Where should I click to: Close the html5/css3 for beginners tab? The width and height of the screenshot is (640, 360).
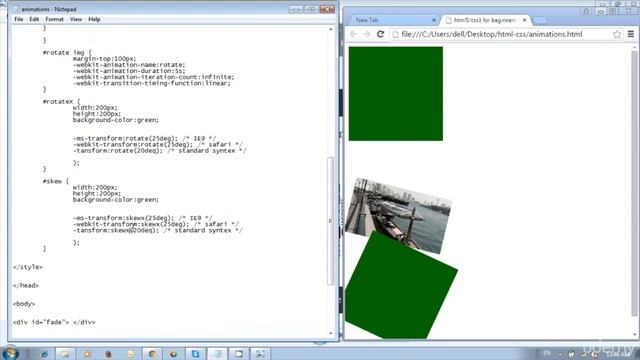pos(524,20)
